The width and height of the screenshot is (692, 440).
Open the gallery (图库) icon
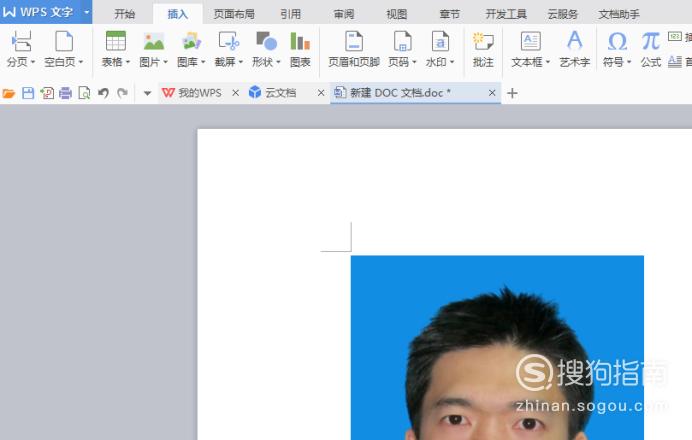192,41
